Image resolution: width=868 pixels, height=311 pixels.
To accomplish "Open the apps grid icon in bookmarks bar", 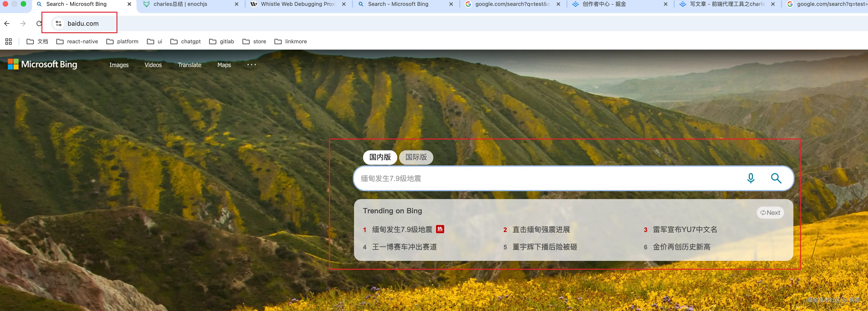I will pyautogui.click(x=9, y=42).
